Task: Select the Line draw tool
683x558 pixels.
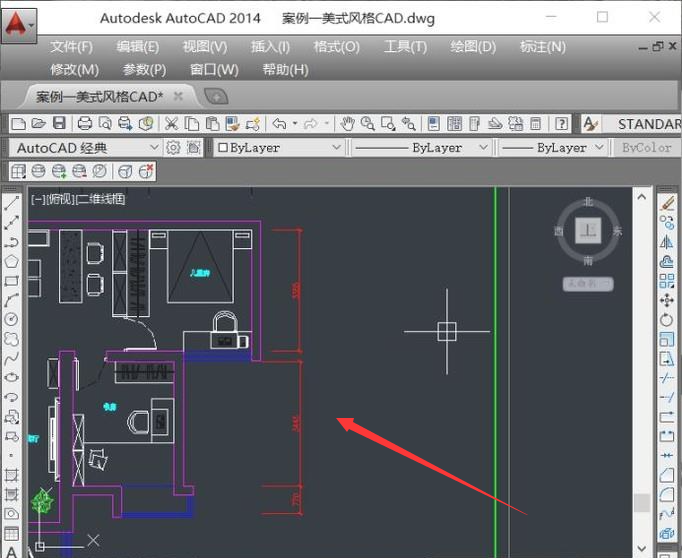Action: click(11, 203)
